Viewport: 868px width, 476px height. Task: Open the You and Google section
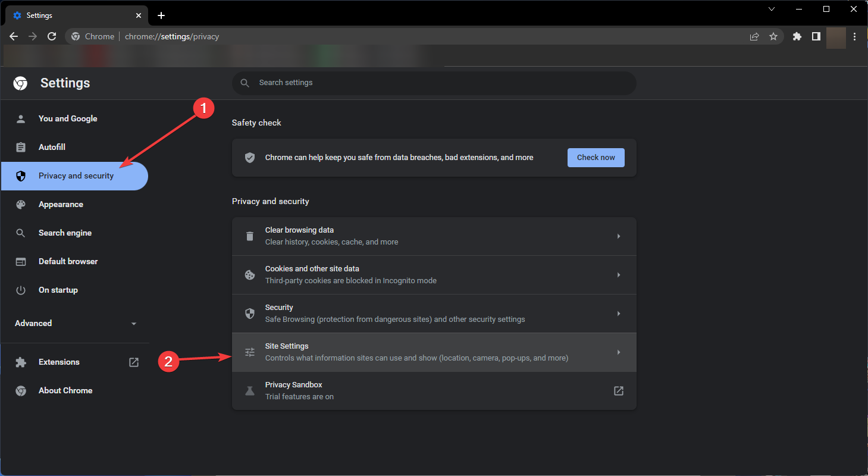(x=68, y=118)
